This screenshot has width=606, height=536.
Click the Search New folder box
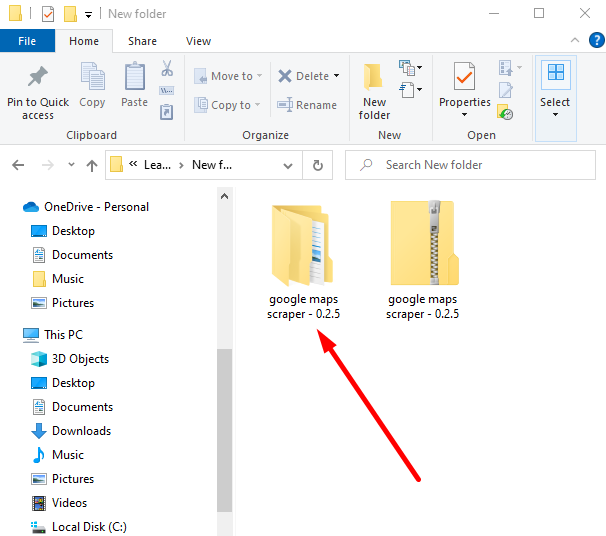470,165
